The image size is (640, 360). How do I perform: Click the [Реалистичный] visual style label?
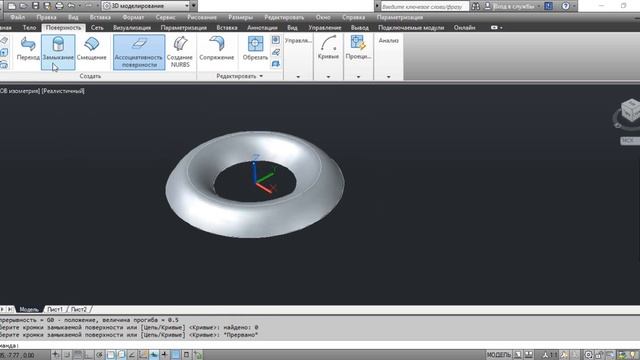click(x=63, y=91)
